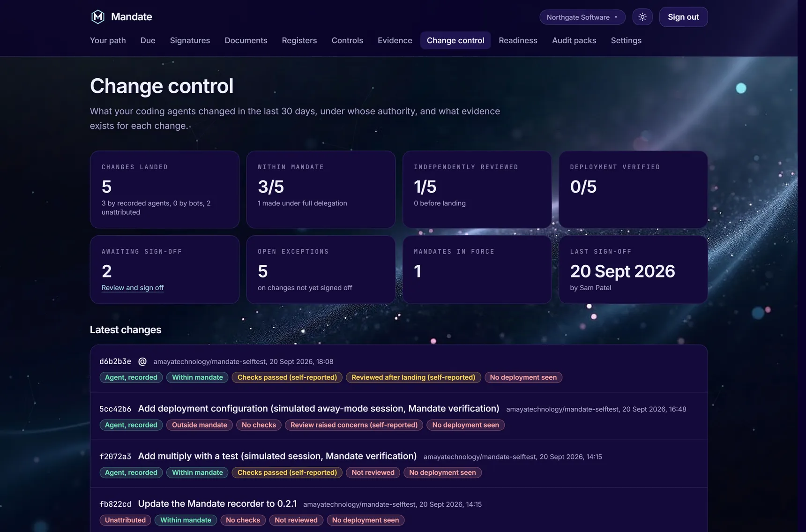This screenshot has width=806, height=532.
Task: Click the Changes landed card
Action: (x=164, y=189)
